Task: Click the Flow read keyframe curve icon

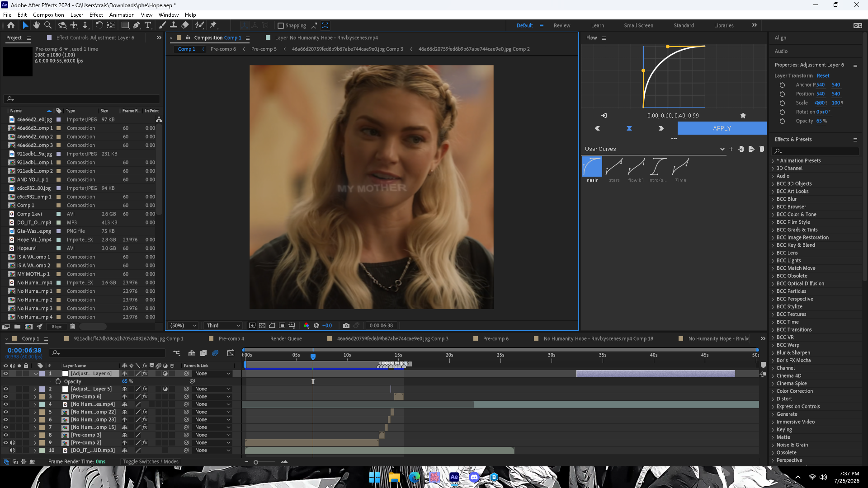Action: [x=604, y=116]
